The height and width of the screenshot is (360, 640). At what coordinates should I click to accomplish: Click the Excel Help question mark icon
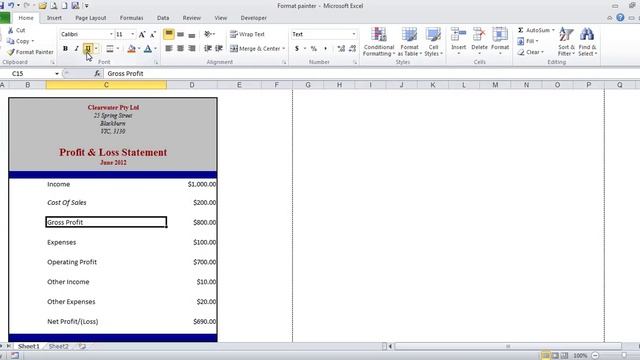[x=620, y=17]
